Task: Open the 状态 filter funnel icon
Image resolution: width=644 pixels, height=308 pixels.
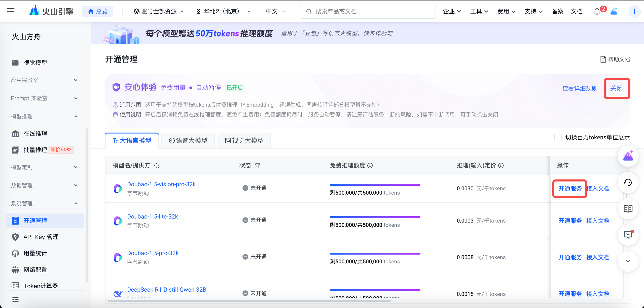Action: coord(257,166)
